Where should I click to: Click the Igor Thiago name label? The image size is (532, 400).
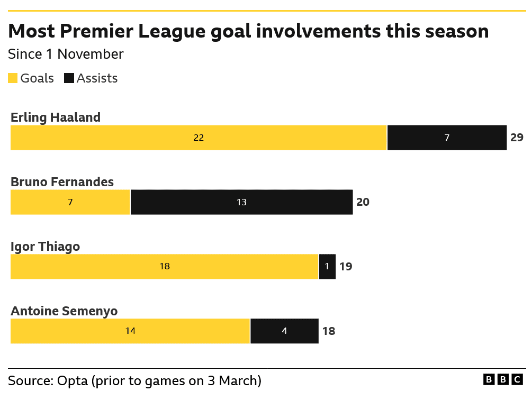tap(45, 247)
